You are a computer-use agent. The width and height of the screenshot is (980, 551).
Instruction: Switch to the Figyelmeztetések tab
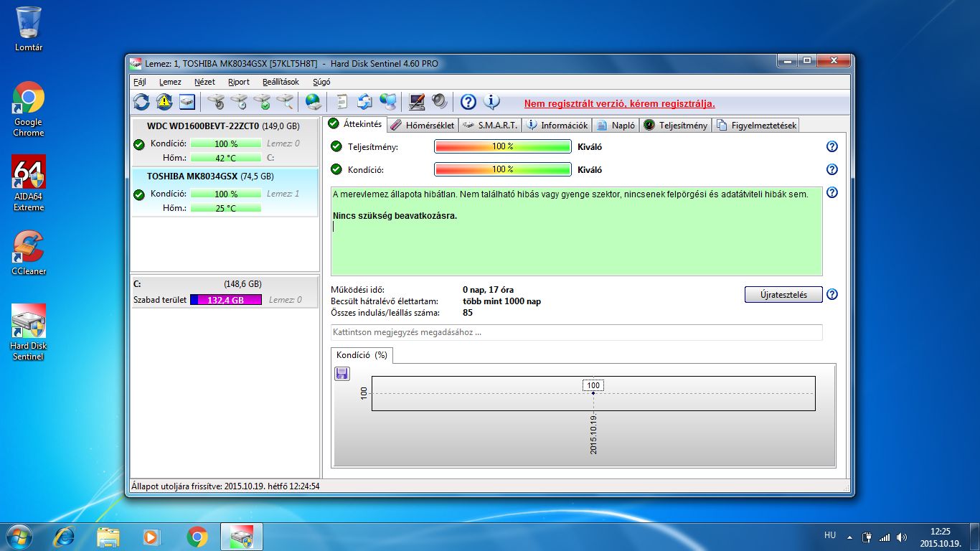(756, 125)
